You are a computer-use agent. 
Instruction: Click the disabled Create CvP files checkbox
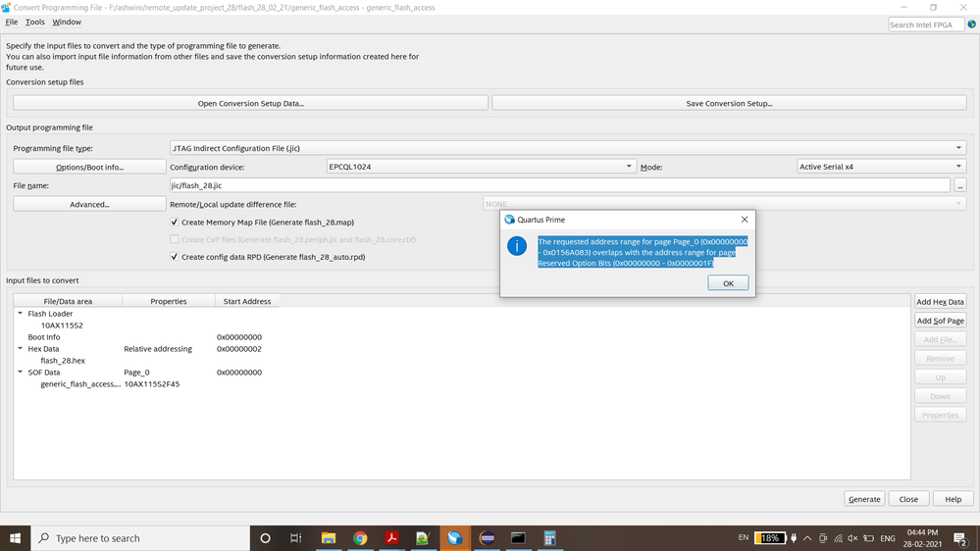point(175,239)
